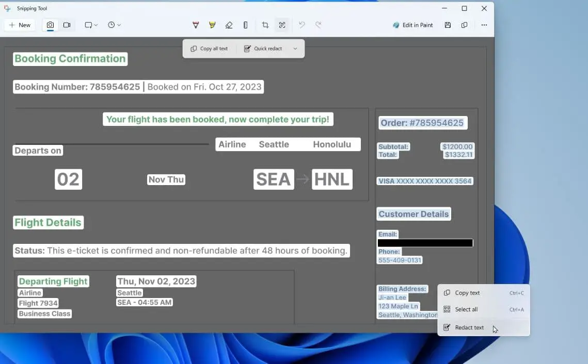
Task: Select the Flight 7934 text
Action: pos(38,303)
